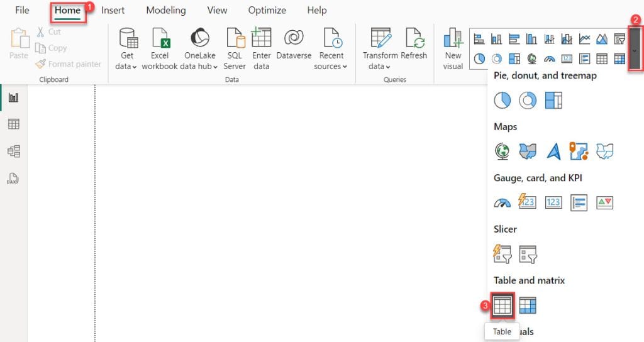This screenshot has height=342, width=644.
Task: Select card (123) icon in ribbon gallery
Action: point(567,58)
